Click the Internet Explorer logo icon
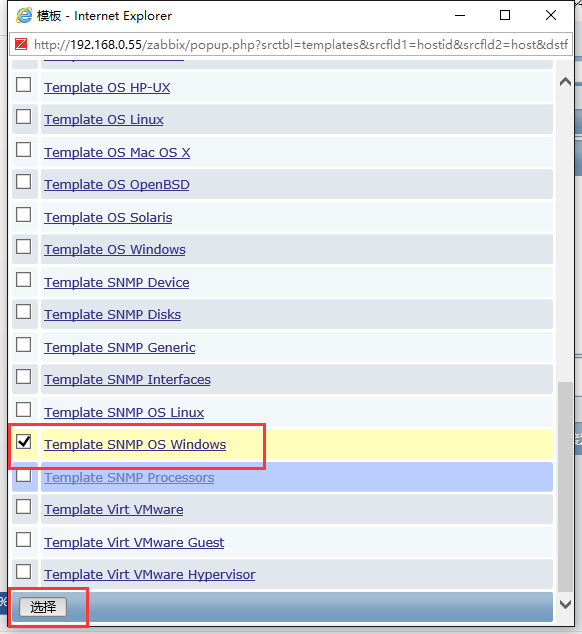 (x=24, y=15)
